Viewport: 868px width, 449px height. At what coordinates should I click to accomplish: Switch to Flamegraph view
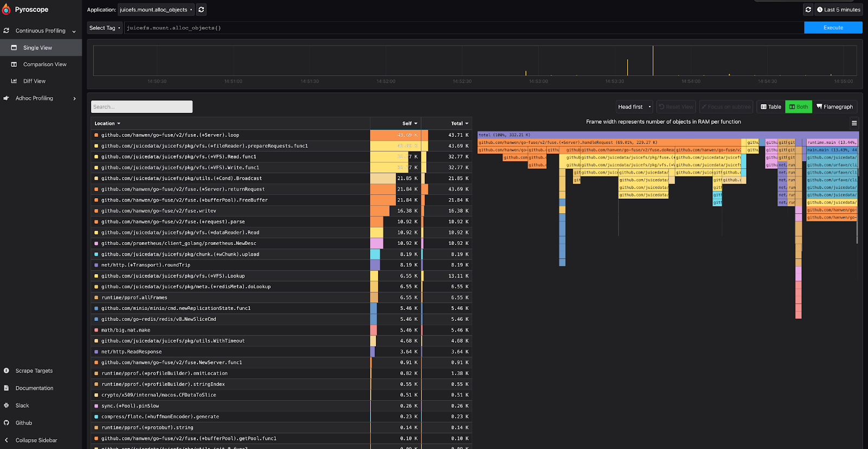[834, 107]
